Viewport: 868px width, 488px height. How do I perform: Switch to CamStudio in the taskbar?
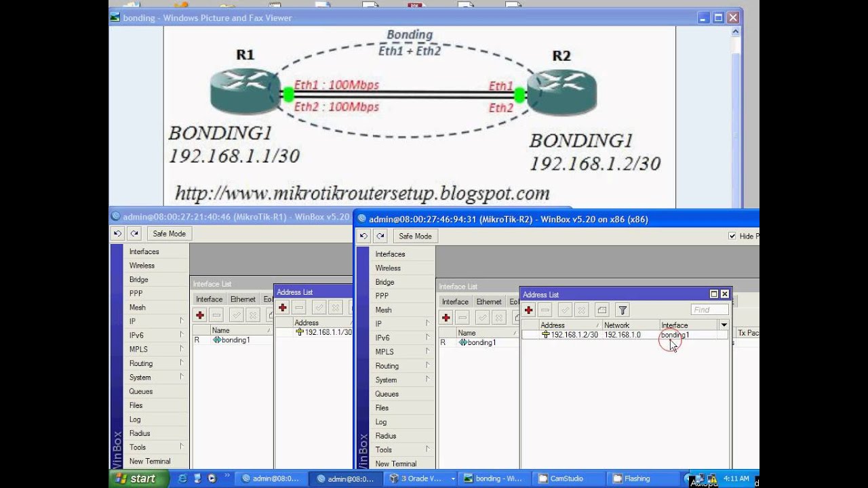567,479
